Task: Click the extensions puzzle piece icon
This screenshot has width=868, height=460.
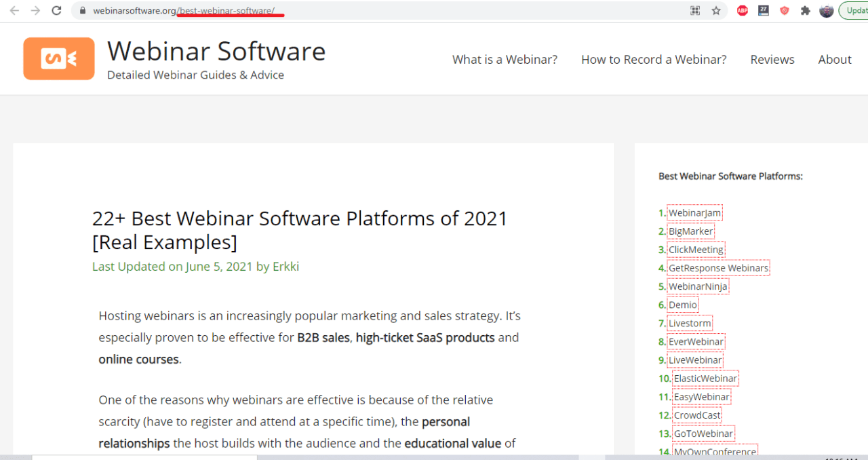Action: click(805, 10)
